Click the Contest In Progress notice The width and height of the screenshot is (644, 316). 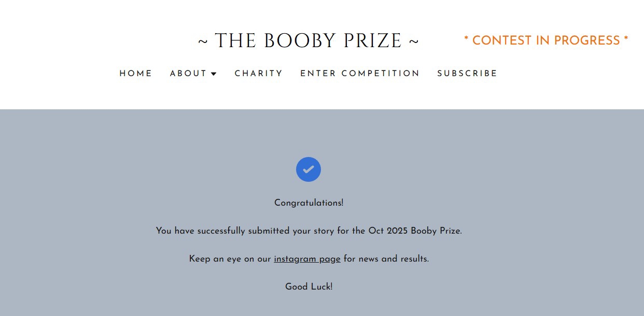click(546, 40)
